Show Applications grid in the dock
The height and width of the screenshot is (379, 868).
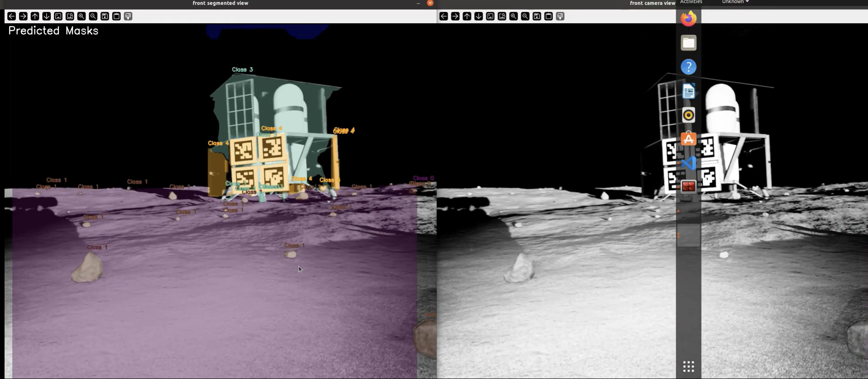tap(688, 366)
